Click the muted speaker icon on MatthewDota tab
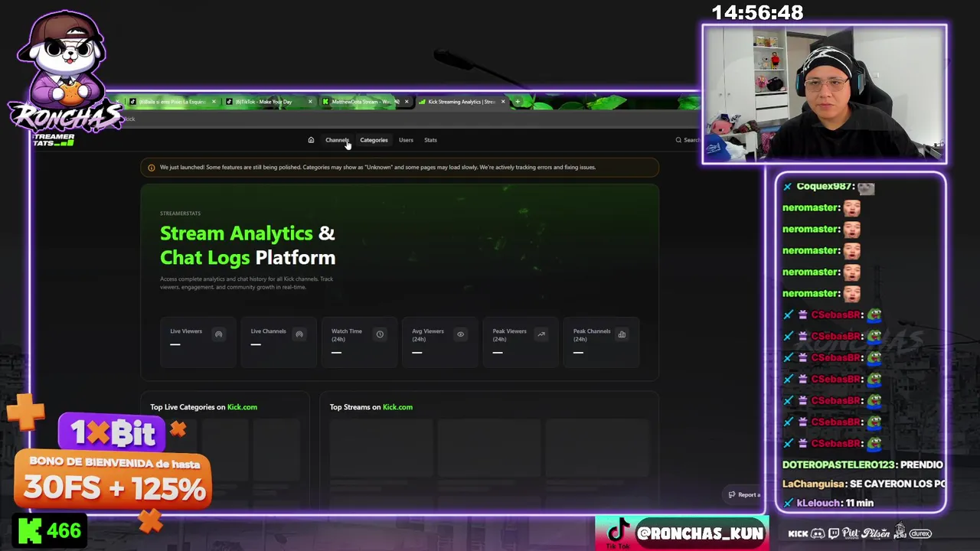Screen dimensions: 980x551 pos(397,102)
